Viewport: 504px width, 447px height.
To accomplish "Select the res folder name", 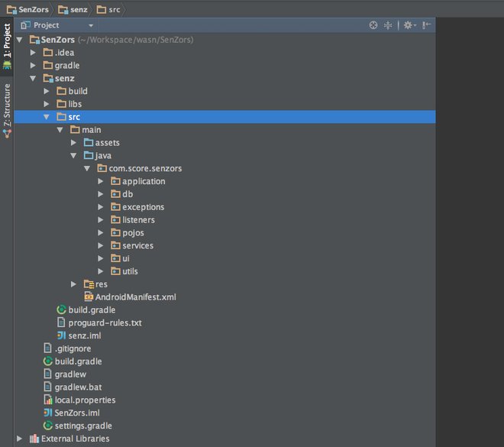I will coord(102,284).
